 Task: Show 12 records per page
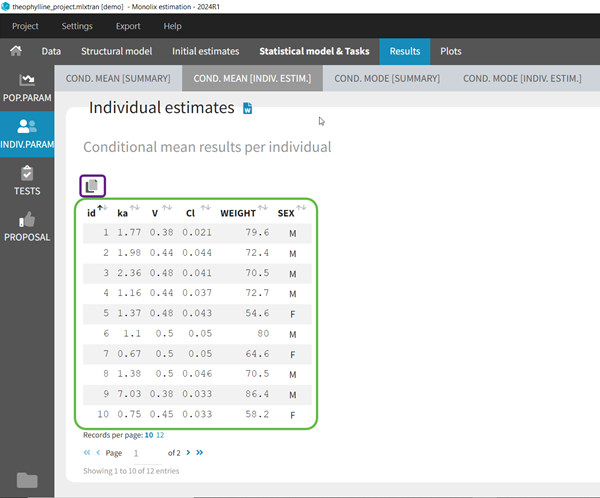click(x=160, y=435)
